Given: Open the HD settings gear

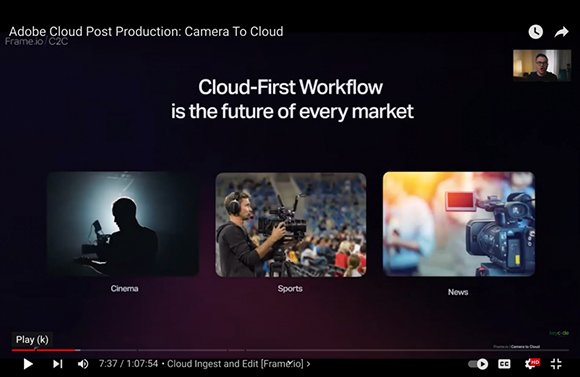Looking at the screenshot, I should [532, 364].
